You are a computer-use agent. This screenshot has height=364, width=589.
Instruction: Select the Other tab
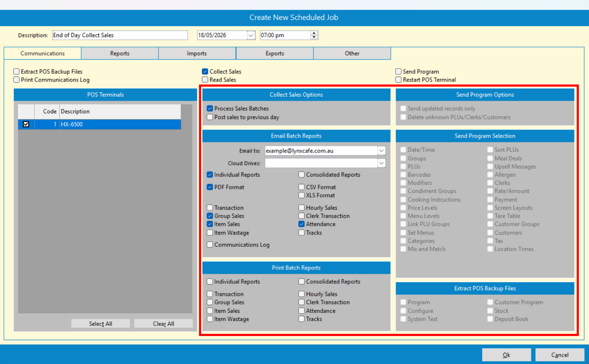click(x=352, y=53)
